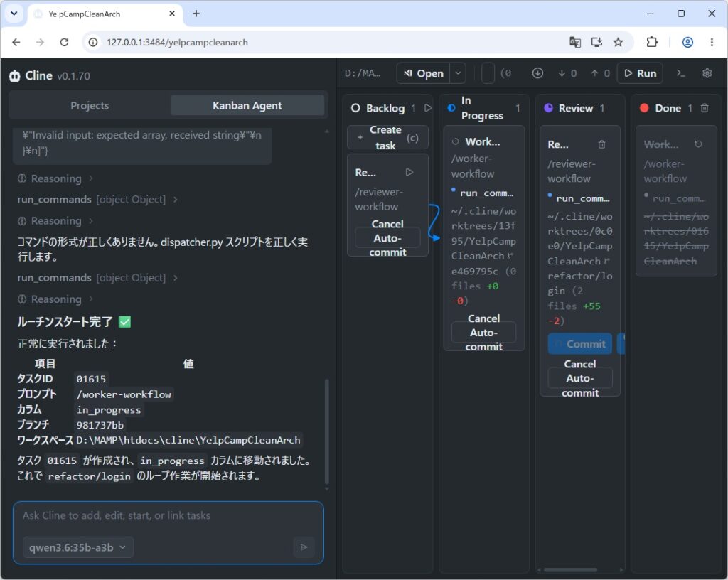Open the browser extensions puzzle icon
Screen dimensions: 728x580
coord(652,42)
